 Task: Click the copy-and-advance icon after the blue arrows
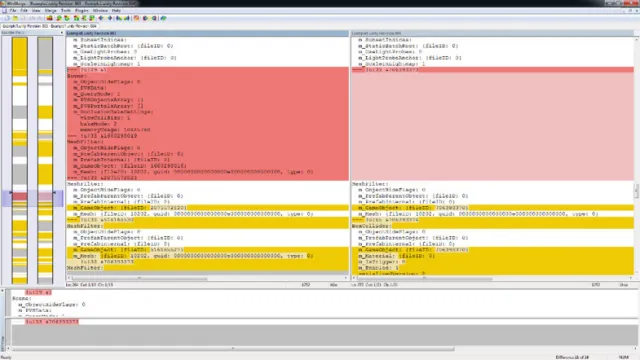[x=119, y=18]
